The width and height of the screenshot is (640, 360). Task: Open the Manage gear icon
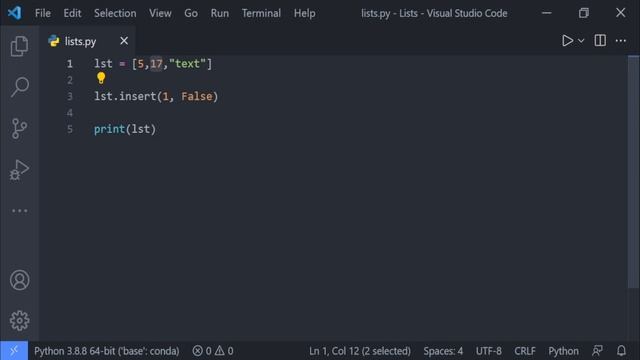[19, 320]
